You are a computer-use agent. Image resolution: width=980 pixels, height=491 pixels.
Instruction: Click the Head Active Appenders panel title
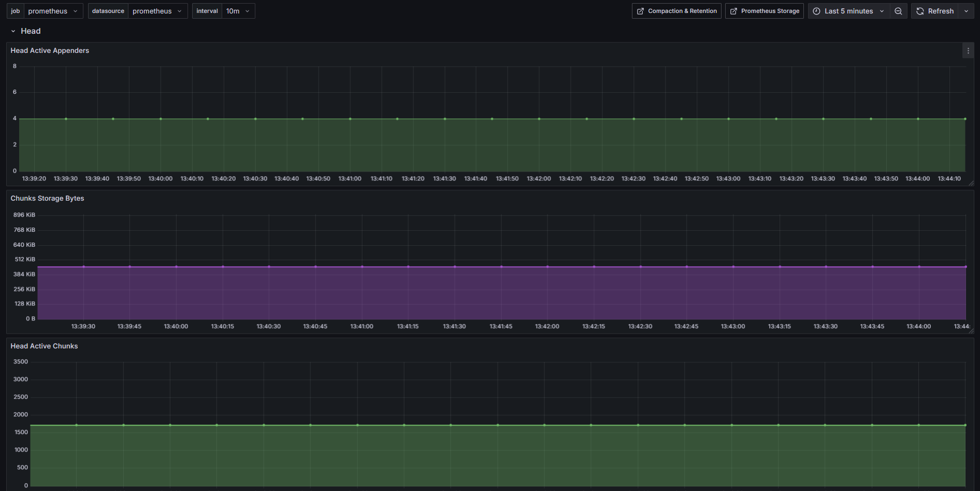point(50,50)
